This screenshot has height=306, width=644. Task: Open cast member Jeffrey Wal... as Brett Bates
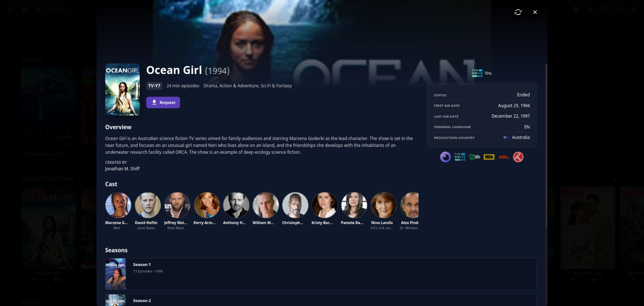[x=177, y=205]
